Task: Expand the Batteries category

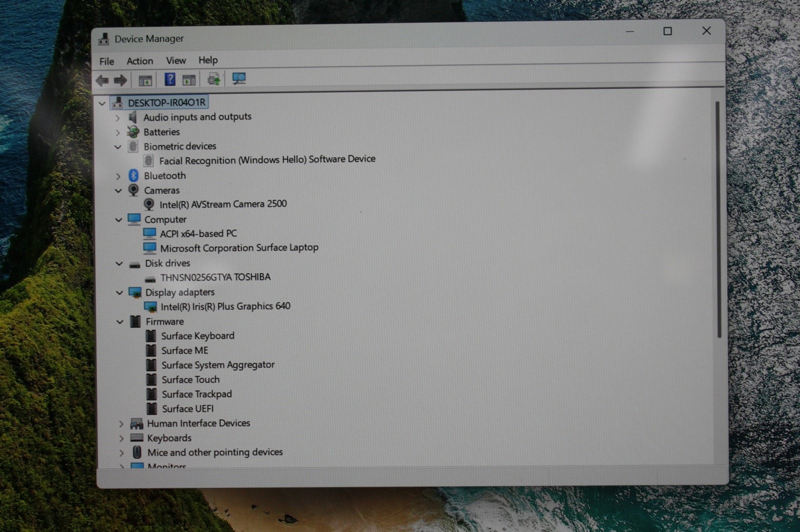Action: [x=118, y=132]
